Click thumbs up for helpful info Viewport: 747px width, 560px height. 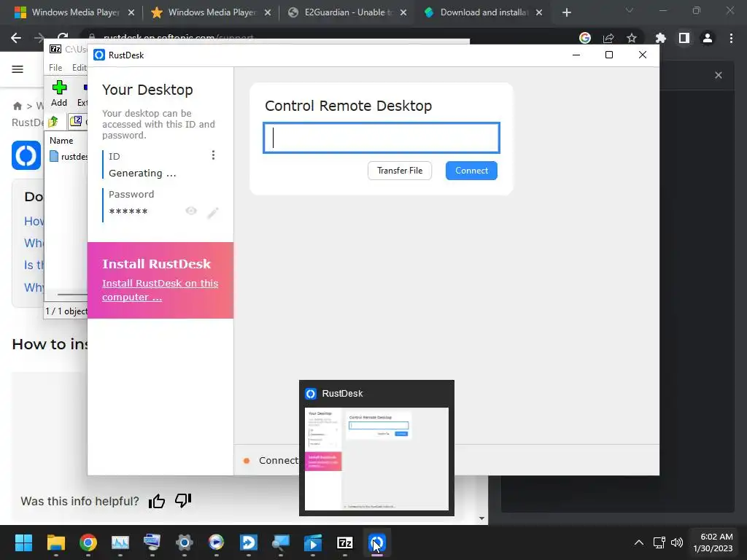coord(157,500)
